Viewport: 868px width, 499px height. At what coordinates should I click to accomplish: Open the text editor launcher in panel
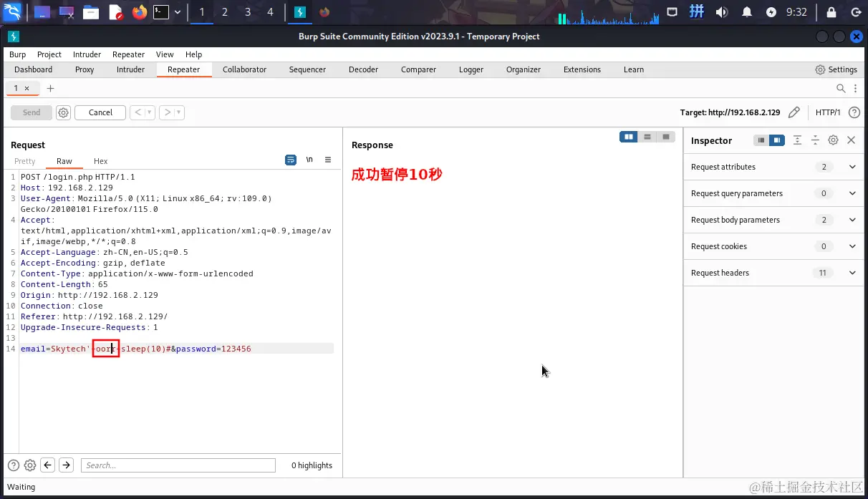(x=115, y=12)
